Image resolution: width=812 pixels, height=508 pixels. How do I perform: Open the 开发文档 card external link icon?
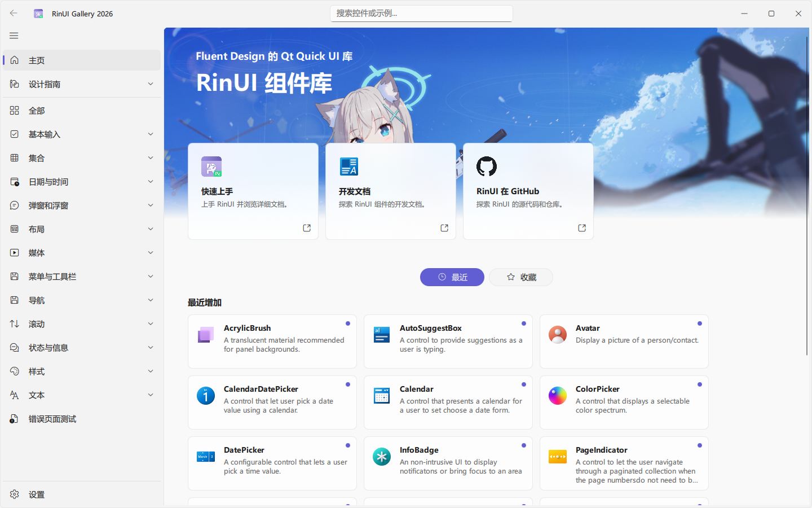click(444, 228)
